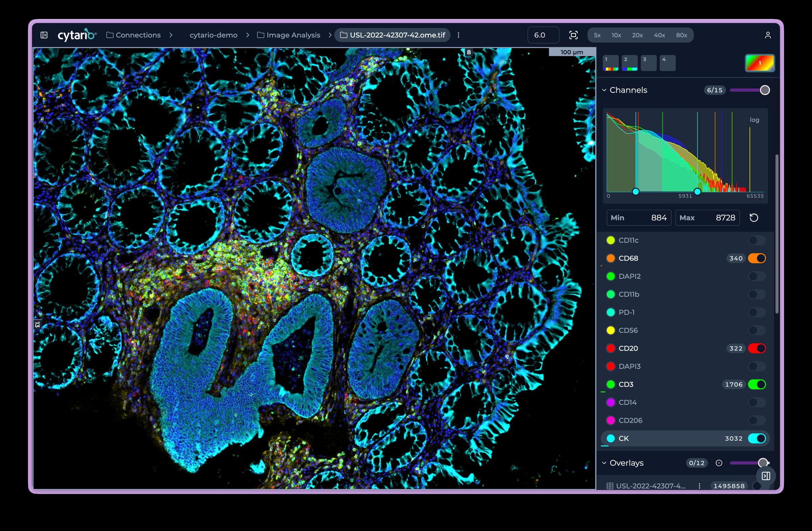The width and height of the screenshot is (812, 531).
Task: Reset the Min/Max contrast values
Action: [x=754, y=217]
